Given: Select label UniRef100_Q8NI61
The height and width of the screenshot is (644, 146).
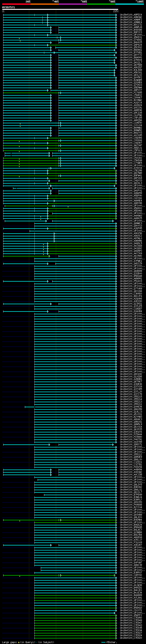Looking at the screenshot, I should coord(131,422).
